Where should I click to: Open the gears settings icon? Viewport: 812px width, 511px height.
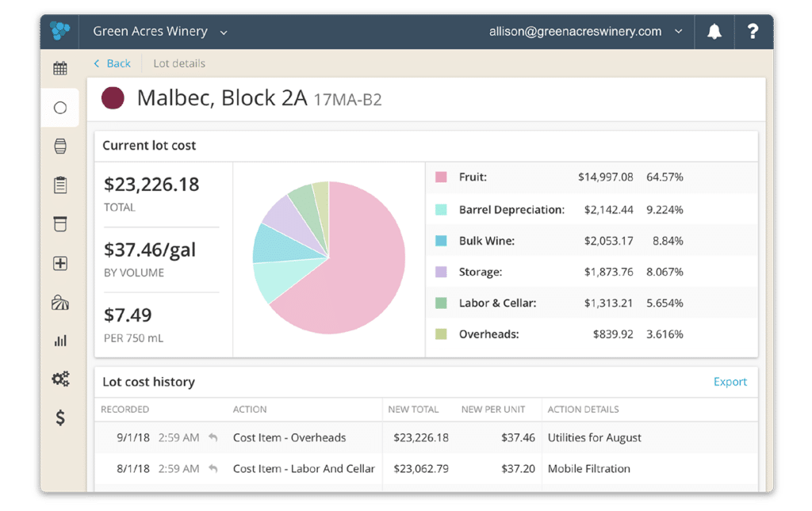click(60, 379)
